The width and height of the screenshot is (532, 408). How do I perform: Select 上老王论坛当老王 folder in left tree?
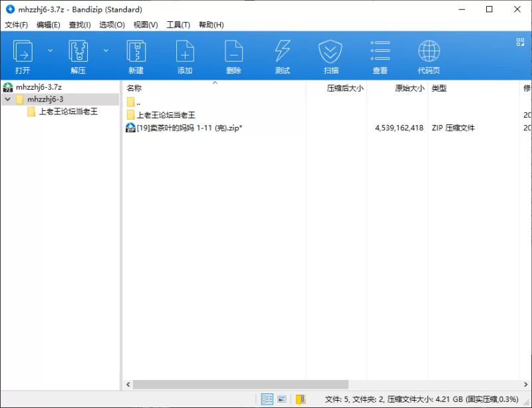(68, 112)
